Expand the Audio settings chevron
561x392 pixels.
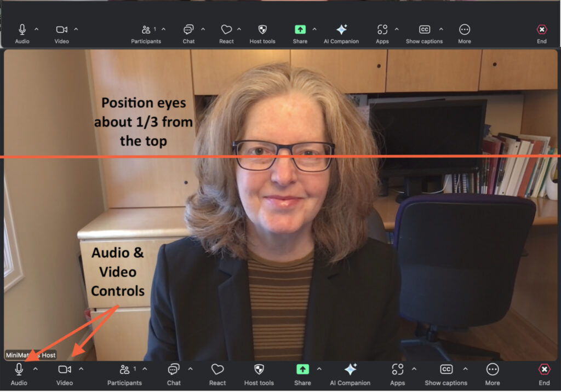[35, 370]
